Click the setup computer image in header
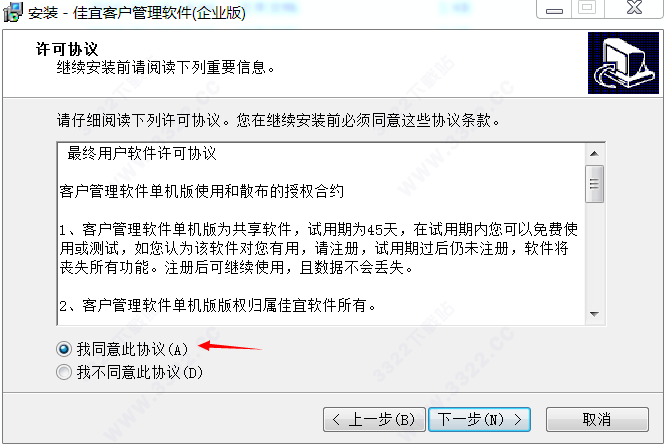 click(623, 63)
